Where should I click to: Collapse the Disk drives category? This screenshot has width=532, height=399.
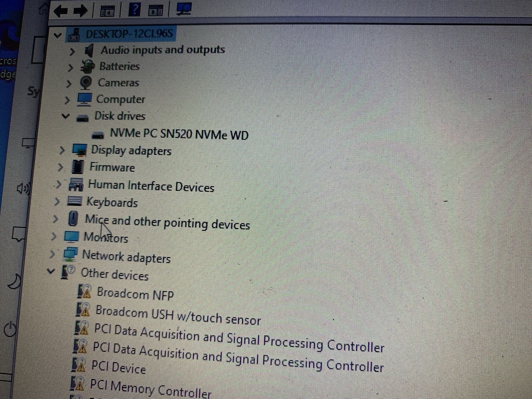tap(66, 116)
